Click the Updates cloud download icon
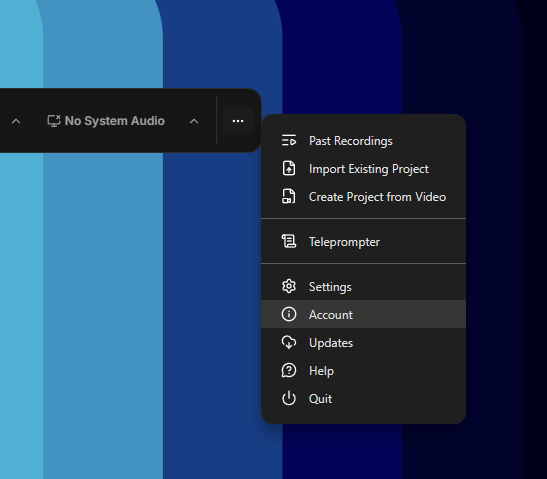This screenshot has height=479, width=547. pyautogui.click(x=289, y=343)
